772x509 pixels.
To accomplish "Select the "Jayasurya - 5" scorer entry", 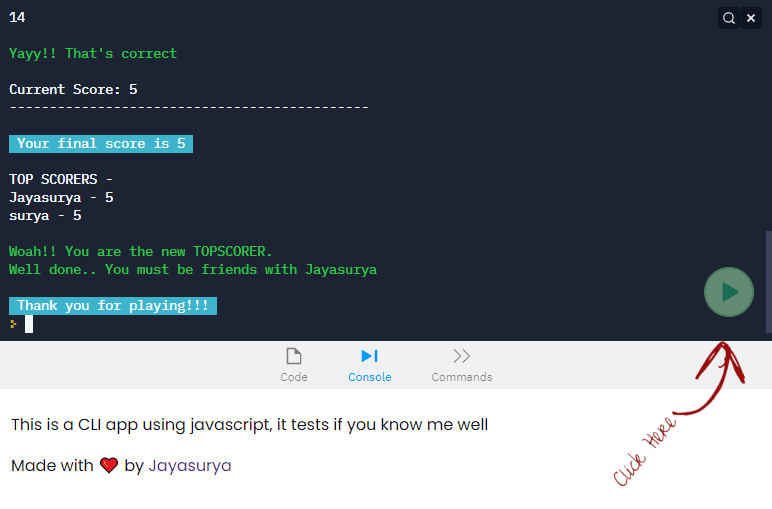I will pos(61,198).
